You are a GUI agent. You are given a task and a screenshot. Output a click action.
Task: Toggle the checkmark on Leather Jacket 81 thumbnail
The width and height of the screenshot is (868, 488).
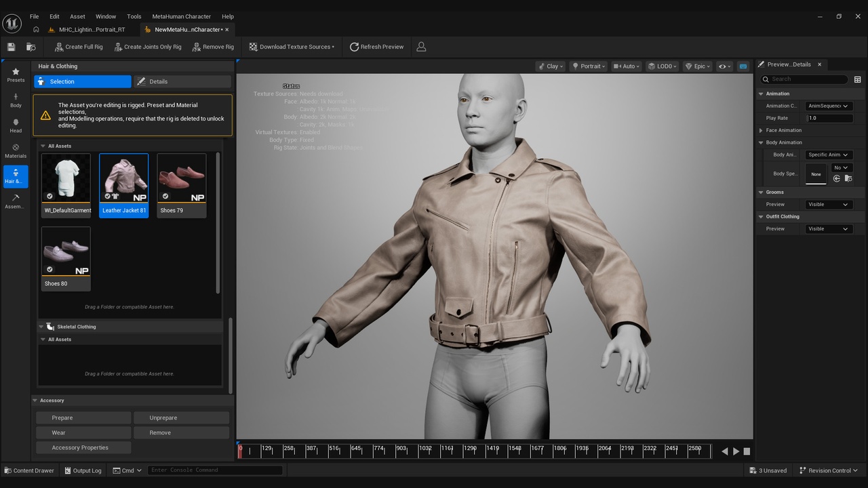tap(108, 196)
